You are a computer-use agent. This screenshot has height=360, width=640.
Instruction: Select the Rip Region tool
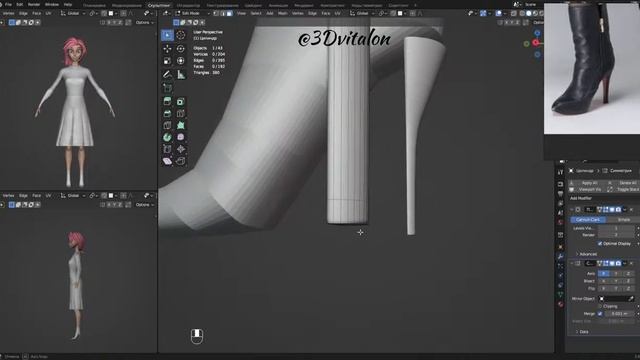(180, 161)
